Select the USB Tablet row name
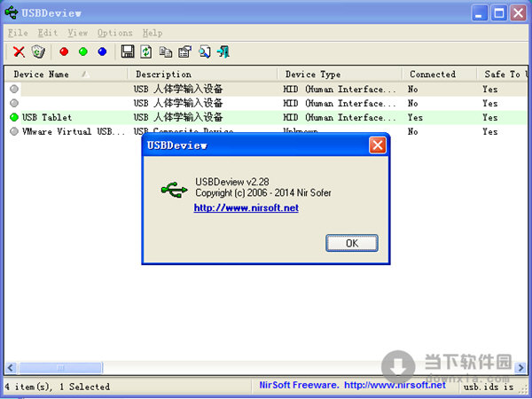Image resolution: width=532 pixels, height=399 pixels. coord(47,117)
